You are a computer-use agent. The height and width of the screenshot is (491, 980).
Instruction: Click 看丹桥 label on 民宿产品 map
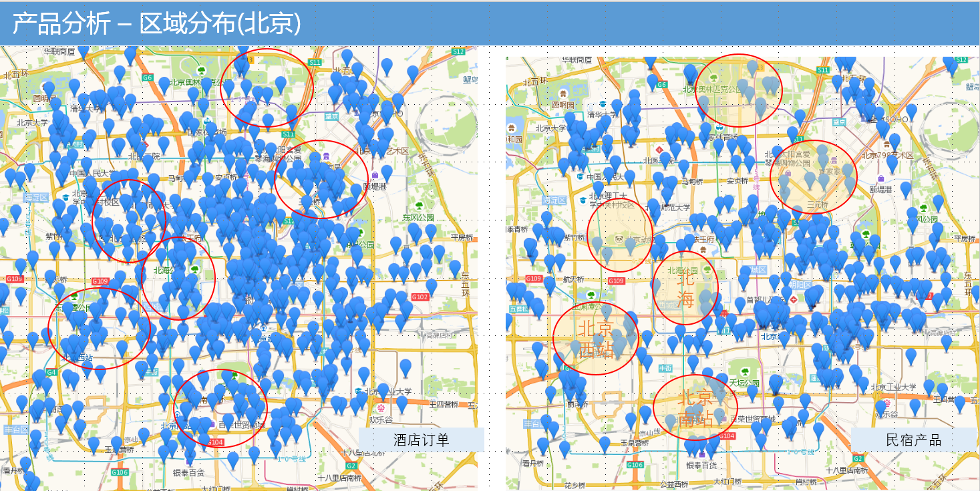click(x=534, y=462)
